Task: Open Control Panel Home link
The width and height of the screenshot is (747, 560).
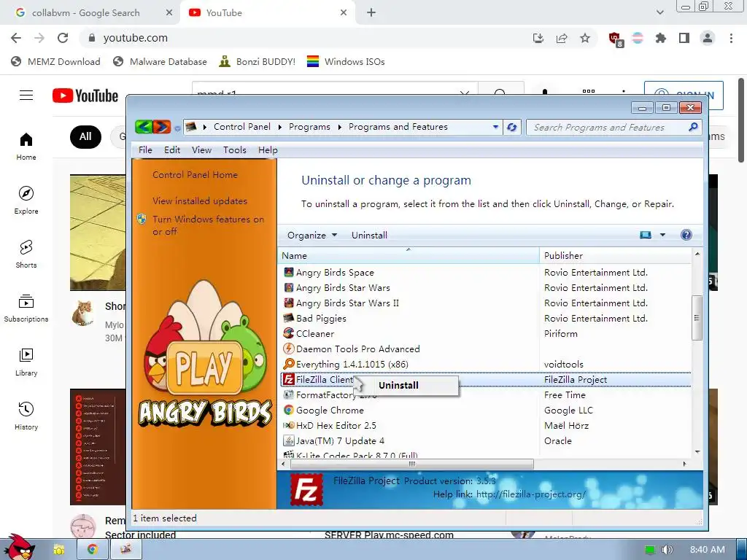Action: click(195, 175)
